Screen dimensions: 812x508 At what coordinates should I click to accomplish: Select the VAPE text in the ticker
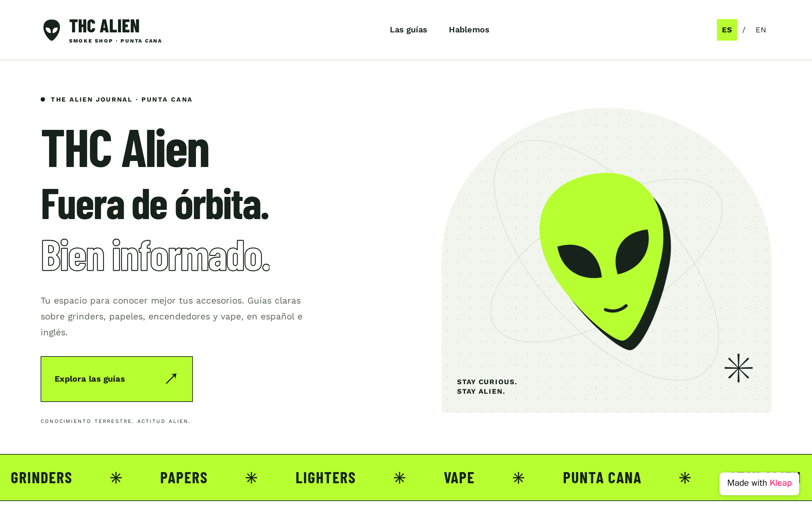pyautogui.click(x=459, y=478)
